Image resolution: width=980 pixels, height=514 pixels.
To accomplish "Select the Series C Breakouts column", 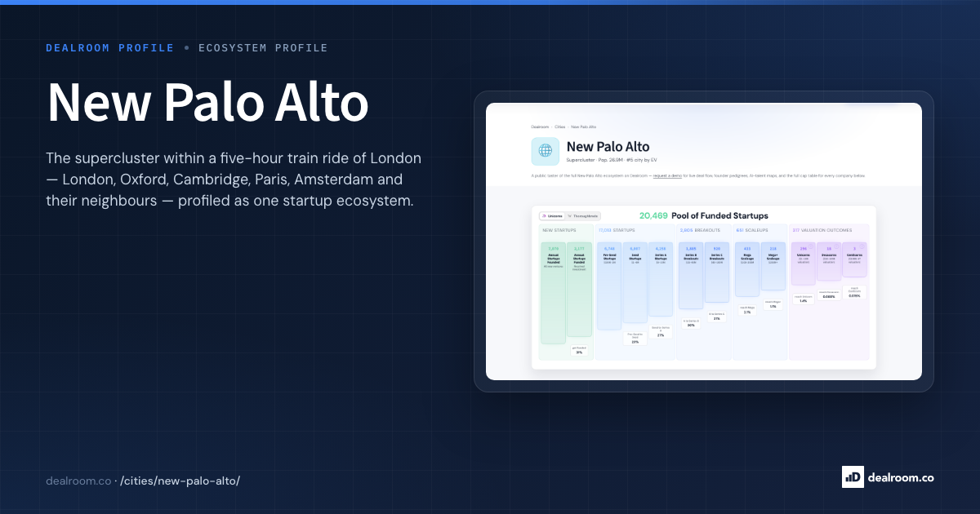I will click(x=717, y=272).
